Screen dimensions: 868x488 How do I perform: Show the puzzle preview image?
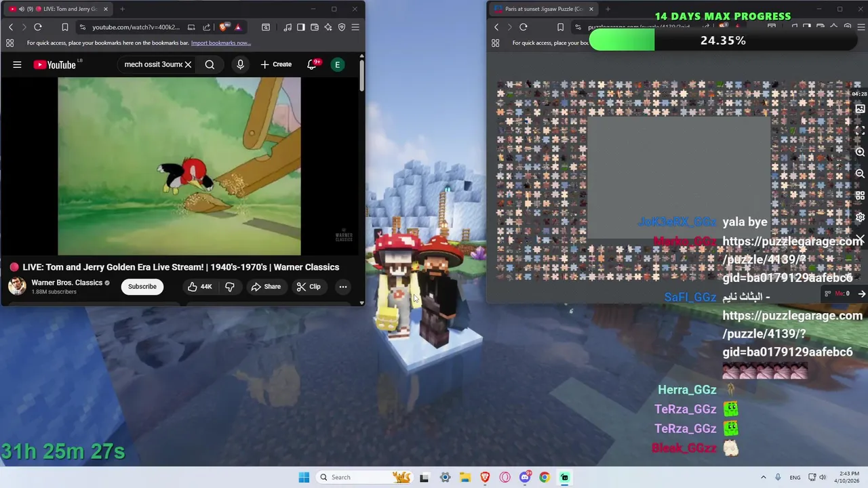coord(860,108)
